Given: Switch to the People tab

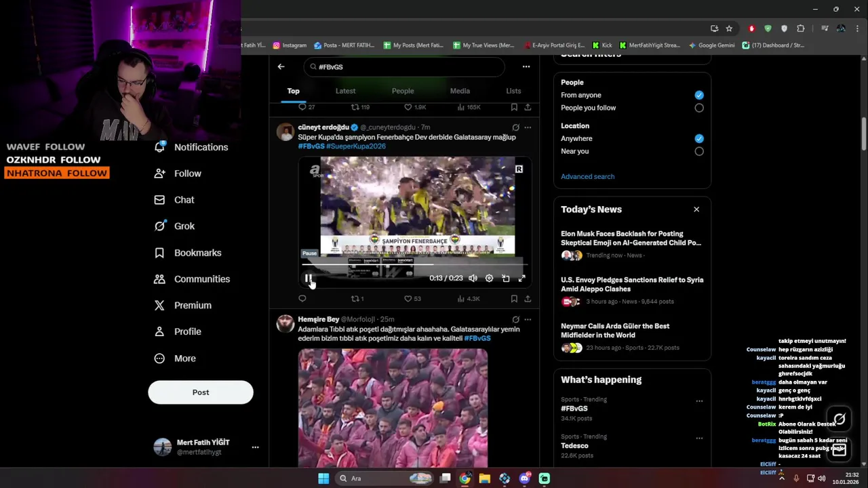Looking at the screenshot, I should point(403,91).
